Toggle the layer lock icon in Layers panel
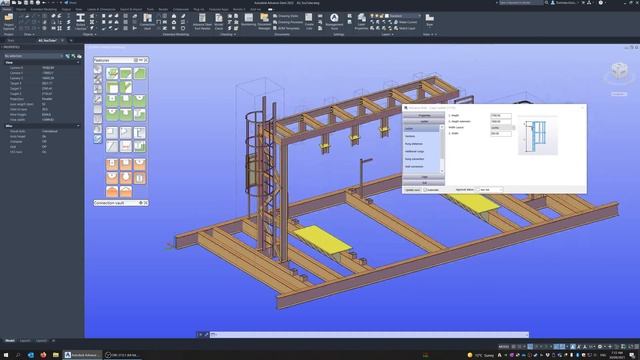 (381, 16)
